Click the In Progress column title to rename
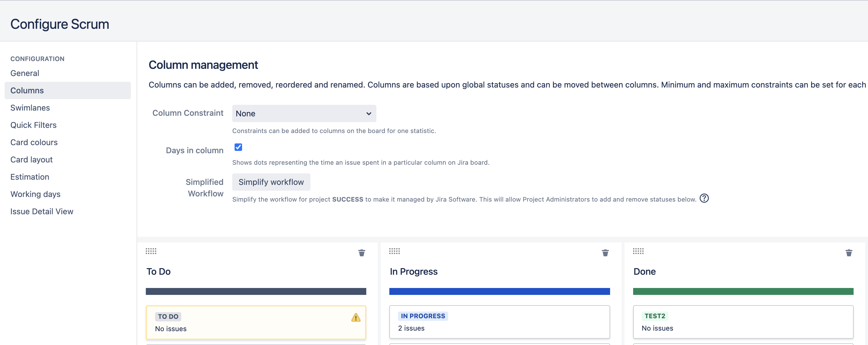This screenshot has width=868, height=345. point(414,272)
